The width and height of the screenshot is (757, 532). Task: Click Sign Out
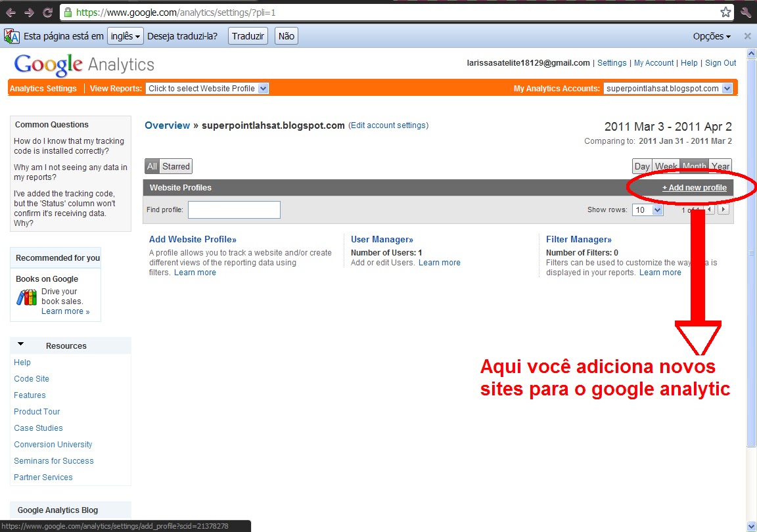[720, 63]
